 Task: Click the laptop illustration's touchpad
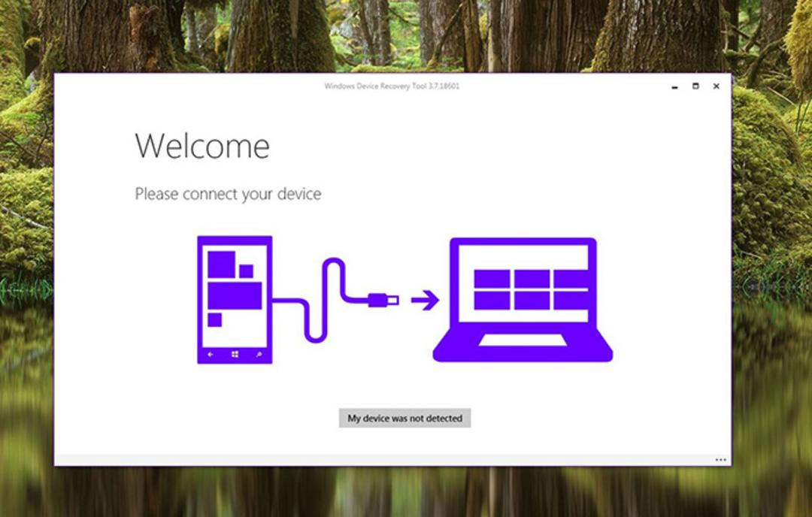(x=522, y=340)
